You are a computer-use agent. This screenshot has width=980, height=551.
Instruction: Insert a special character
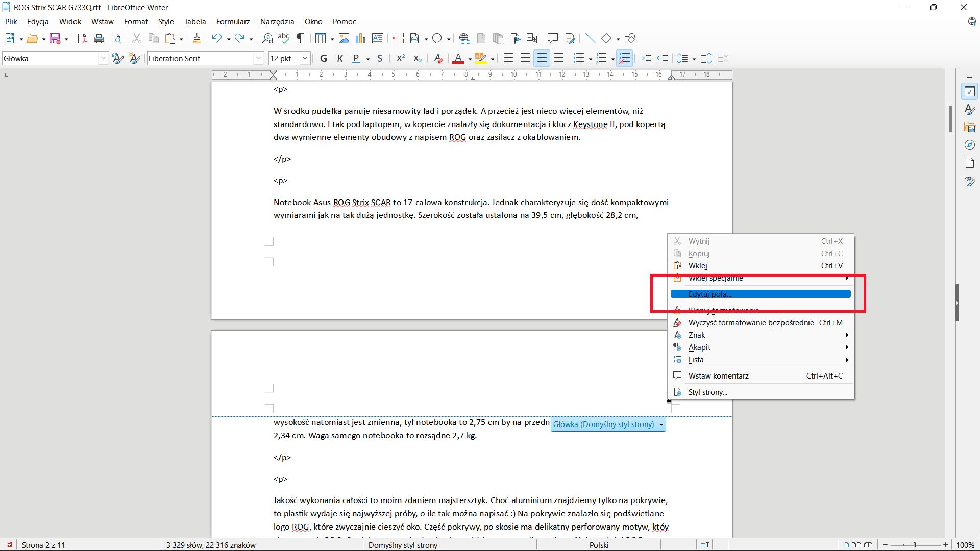pyautogui.click(x=438, y=38)
